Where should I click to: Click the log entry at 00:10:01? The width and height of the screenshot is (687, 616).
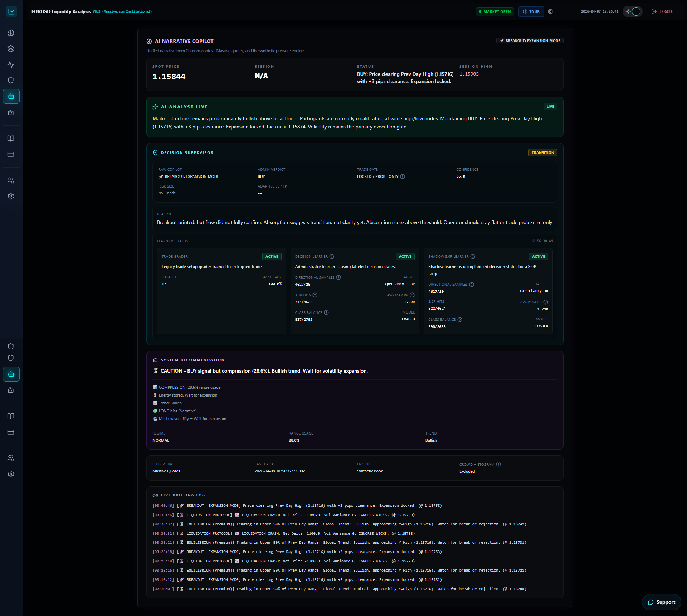tap(339, 589)
